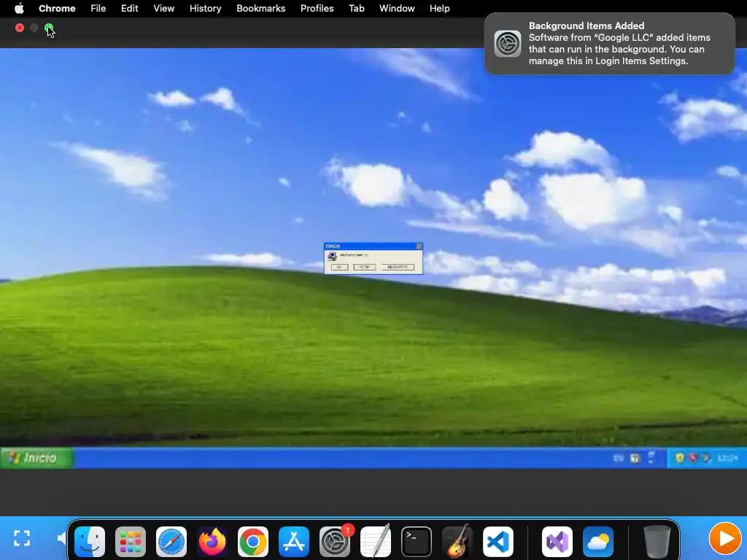
Task: Open the View menu
Action: 164,8
